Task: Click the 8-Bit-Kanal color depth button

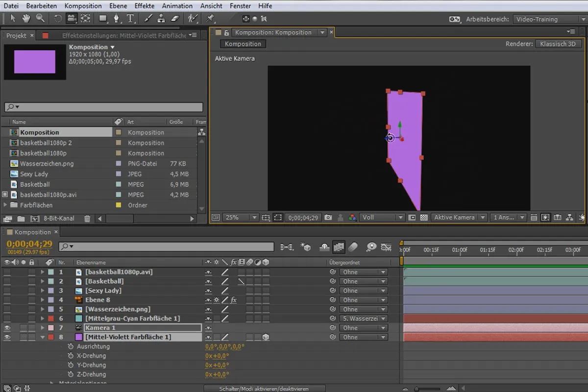Action: pyautogui.click(x=59, y=219)
